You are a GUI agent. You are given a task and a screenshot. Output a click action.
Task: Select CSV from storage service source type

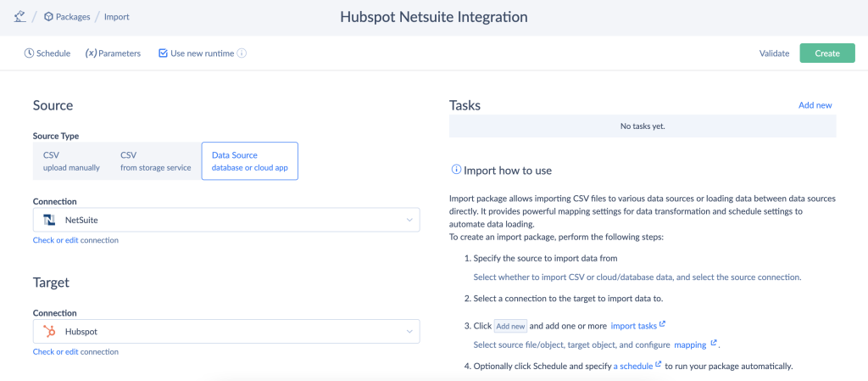[x=156, y=161]
